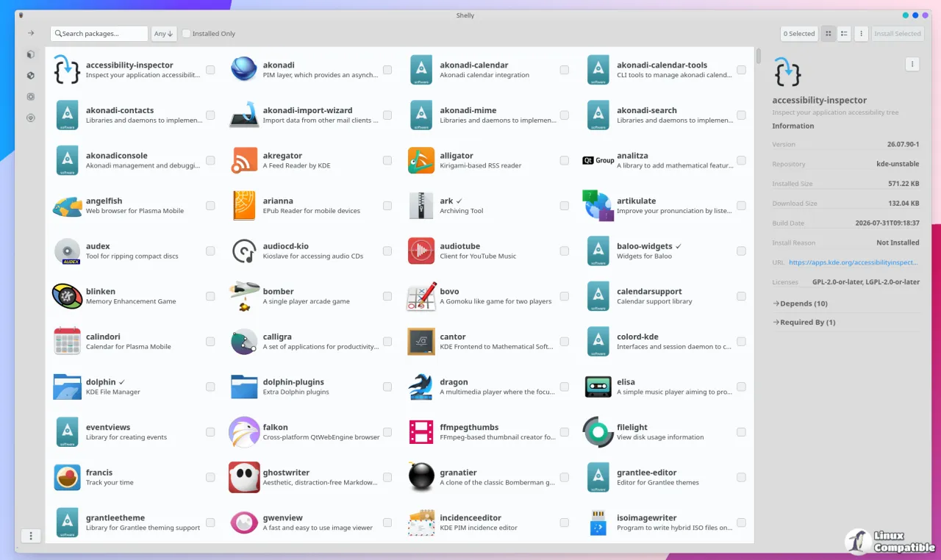Expand the sidebar with the arrow button
Screen dimensions: 941x560
point(31,33)
